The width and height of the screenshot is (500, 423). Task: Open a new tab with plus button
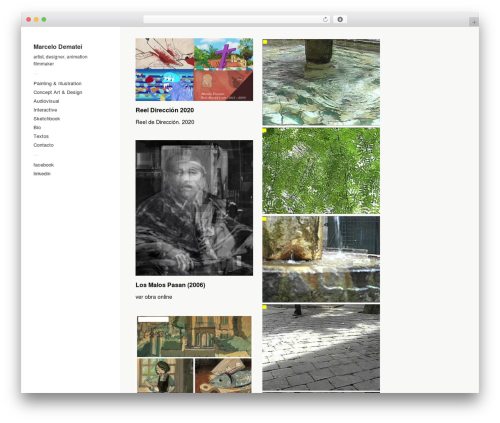tap(474, 22)
